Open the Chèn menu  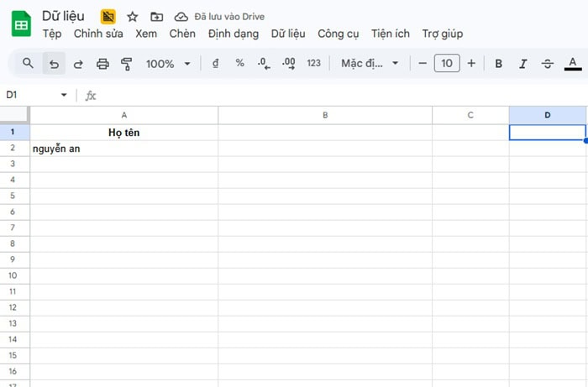click(182, 34)
